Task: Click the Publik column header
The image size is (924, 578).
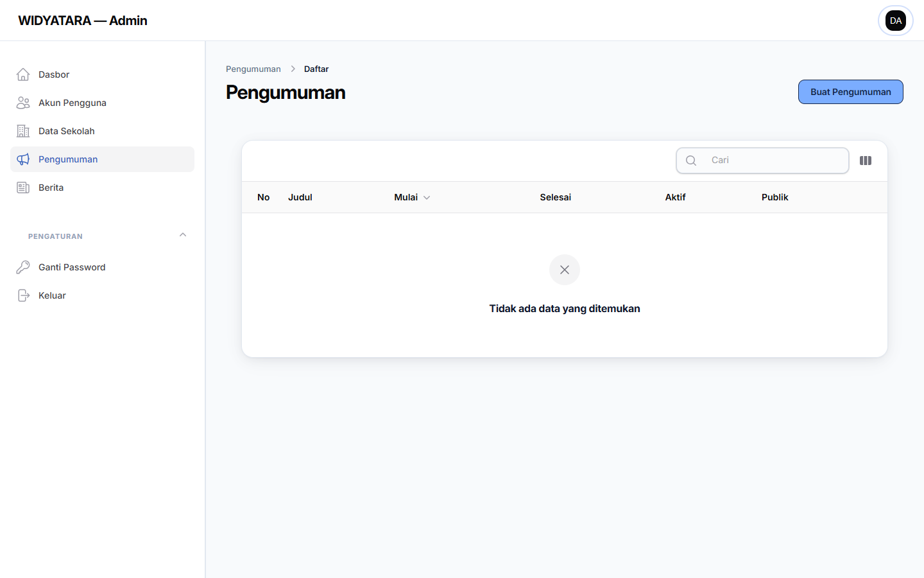Action: [x=775, y=197]
